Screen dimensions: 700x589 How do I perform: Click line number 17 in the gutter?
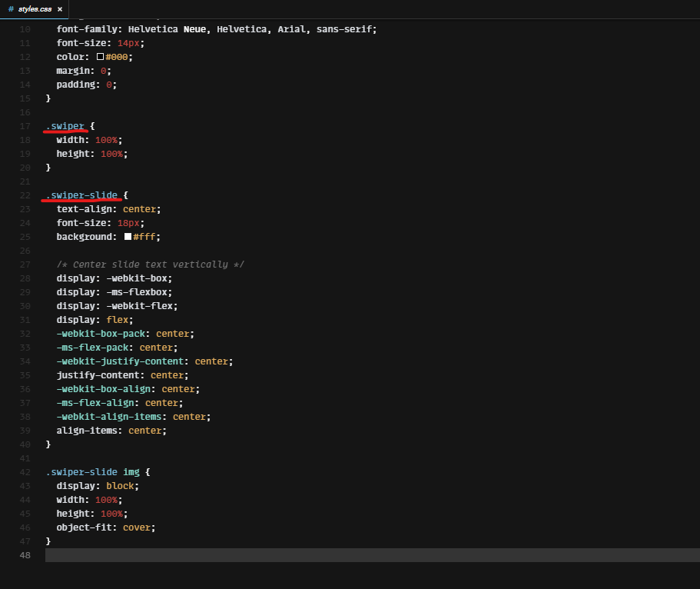25,125
